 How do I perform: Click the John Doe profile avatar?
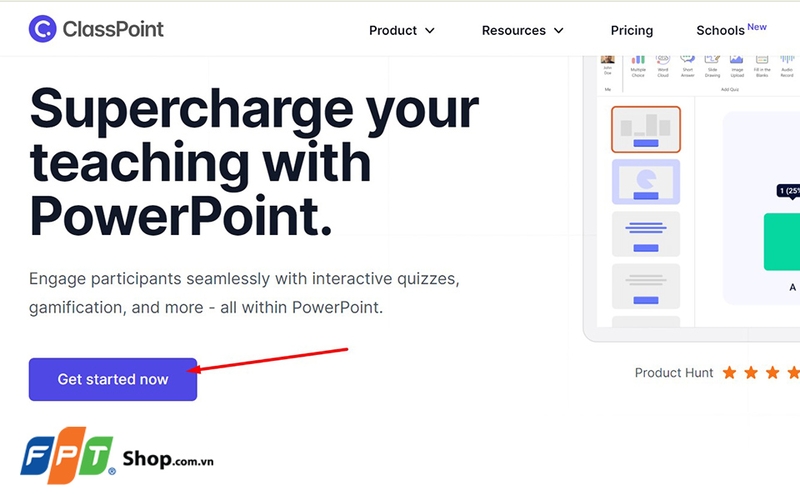click(x=607, y=62)
